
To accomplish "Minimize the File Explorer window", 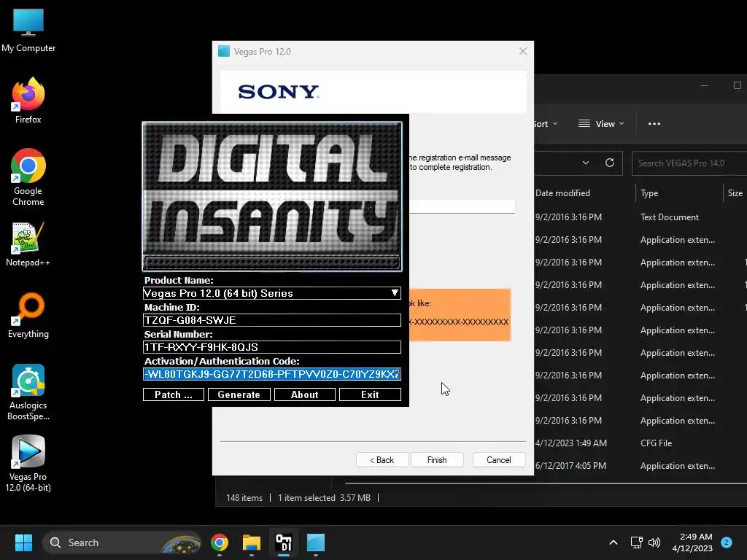I will coord(705,86).
